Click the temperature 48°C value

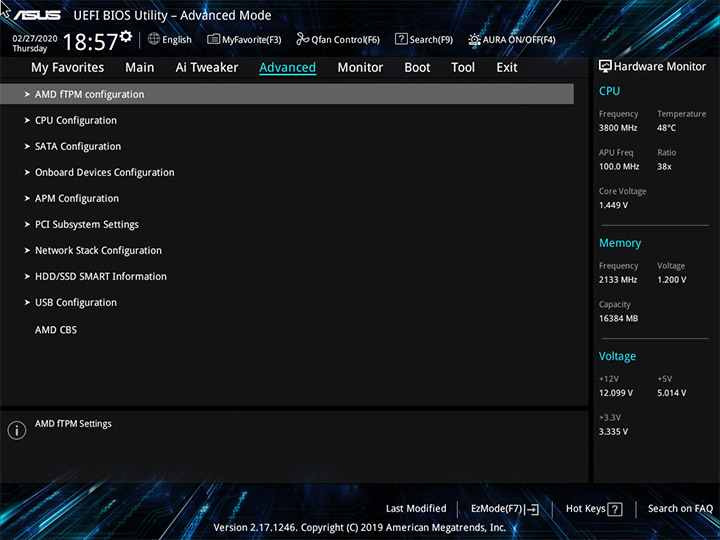pyautogui.click(x=666, y=128)
